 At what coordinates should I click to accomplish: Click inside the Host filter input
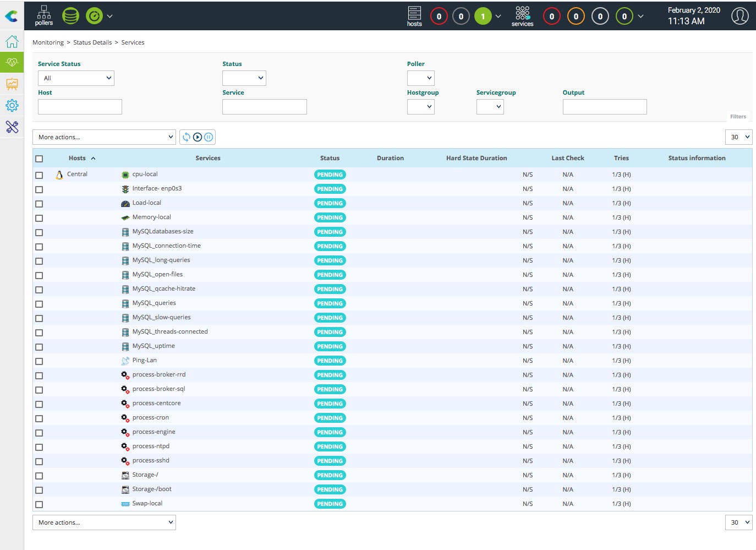[80, 107]
